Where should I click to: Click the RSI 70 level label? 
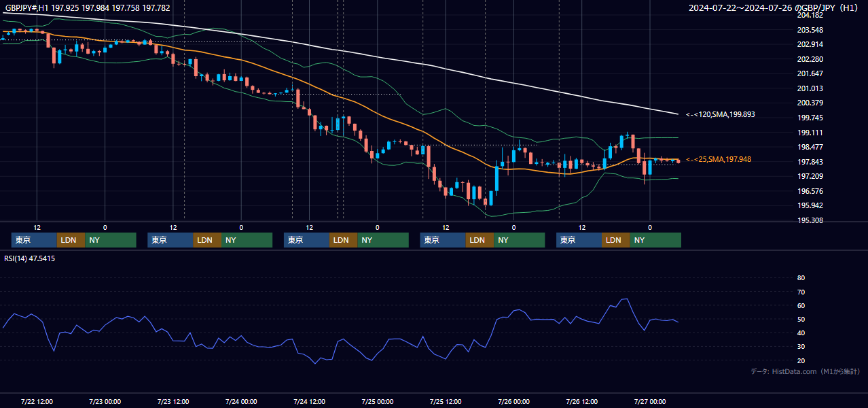pos(801,292)
